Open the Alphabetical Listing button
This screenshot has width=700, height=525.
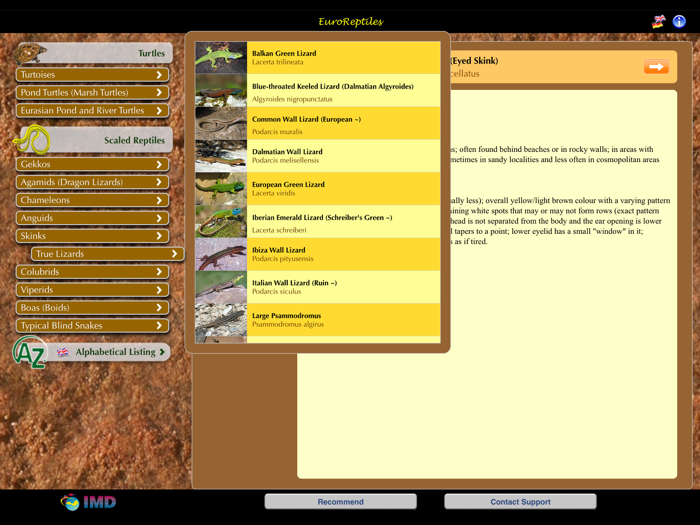click(108, 352)
